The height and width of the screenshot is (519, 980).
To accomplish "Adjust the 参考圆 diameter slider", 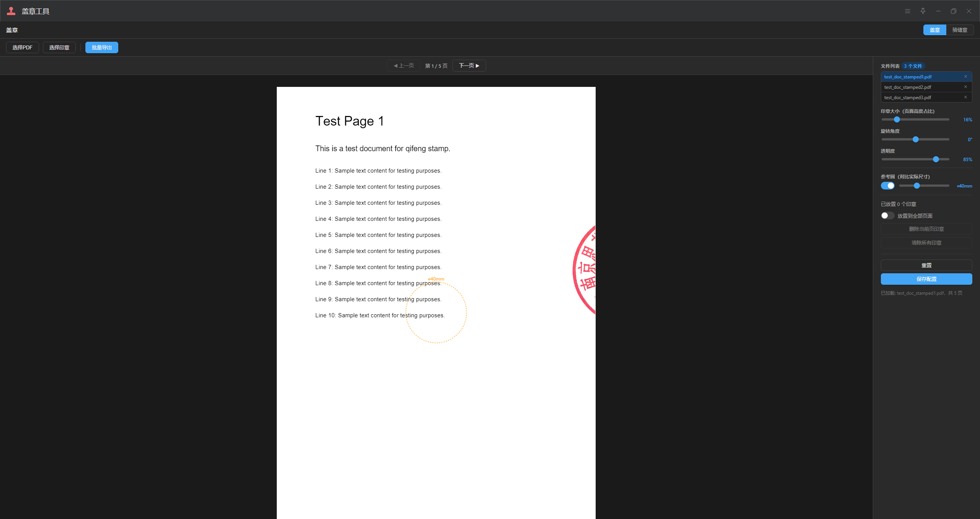I will point(924,186).
